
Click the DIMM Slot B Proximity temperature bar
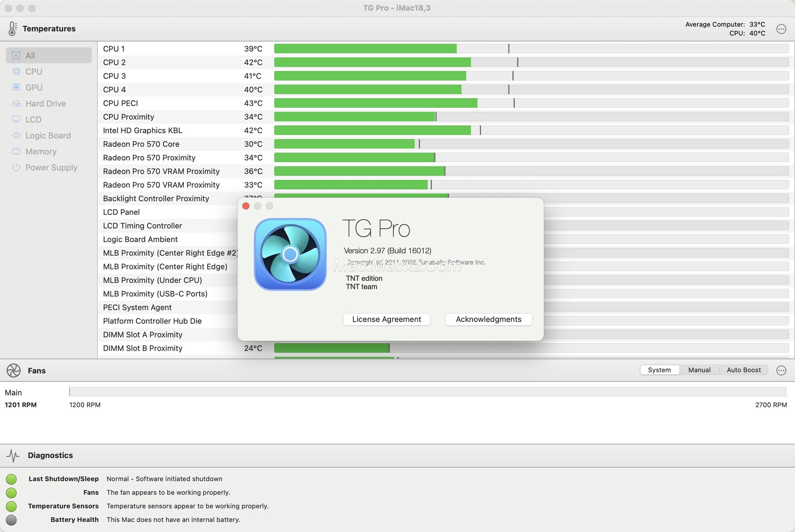531,348
